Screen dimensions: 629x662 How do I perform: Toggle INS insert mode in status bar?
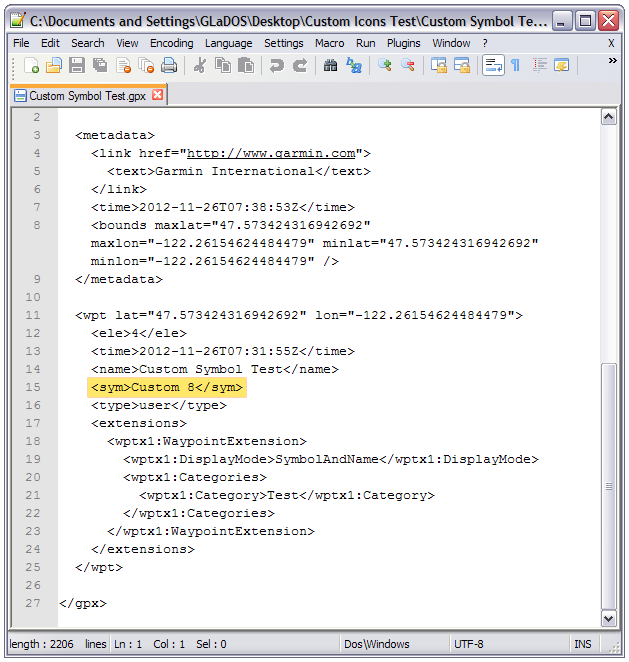tap(582, 644)
